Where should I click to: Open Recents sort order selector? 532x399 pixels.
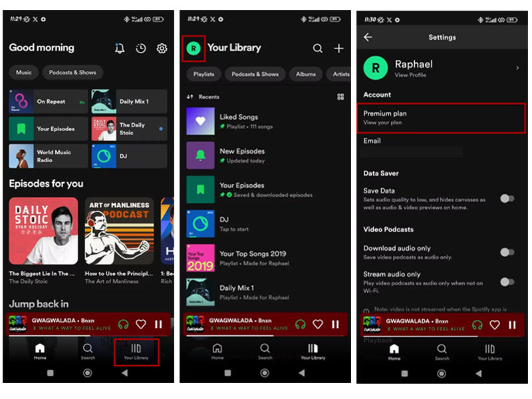coord(203,97)
